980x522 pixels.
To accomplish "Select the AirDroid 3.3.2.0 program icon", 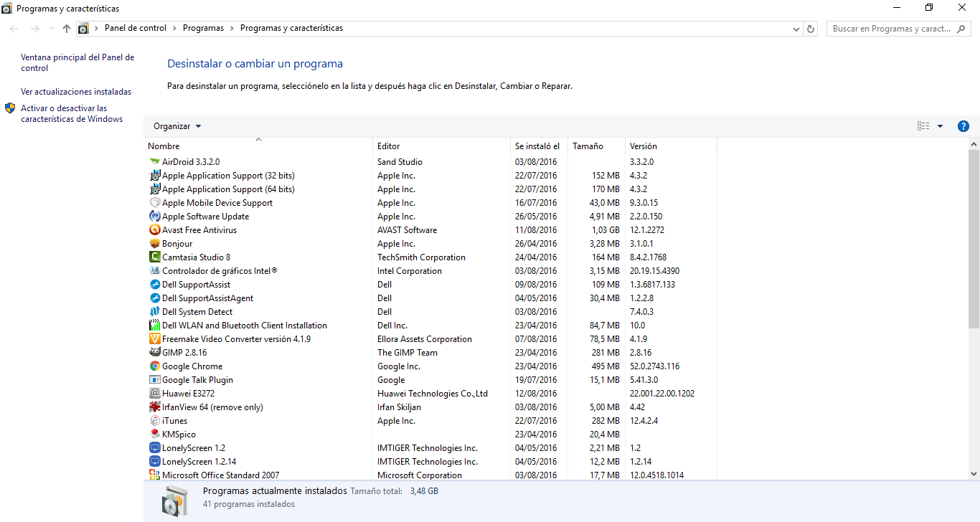I will [x=155, y=162].
